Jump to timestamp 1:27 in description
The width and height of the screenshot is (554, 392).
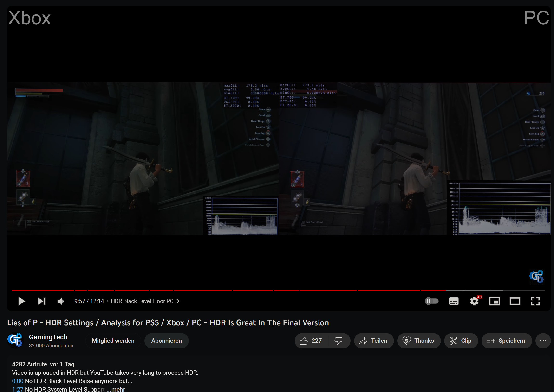(x=17, y=389)
